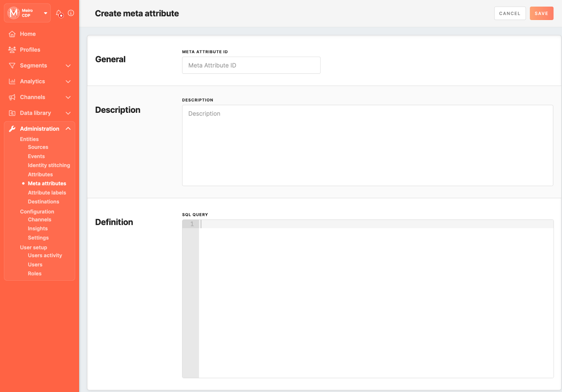Click the Data library icon
562x392 pixels.
(x=12, y=113)
